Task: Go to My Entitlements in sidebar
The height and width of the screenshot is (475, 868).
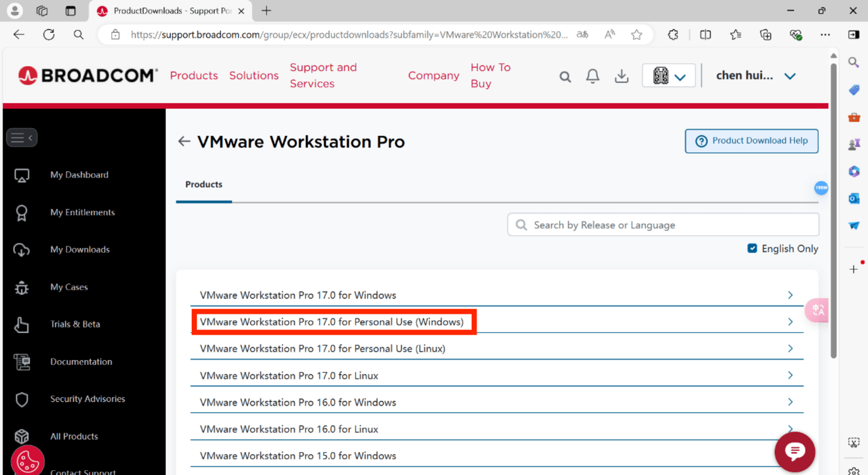Action: coord(82,212)
